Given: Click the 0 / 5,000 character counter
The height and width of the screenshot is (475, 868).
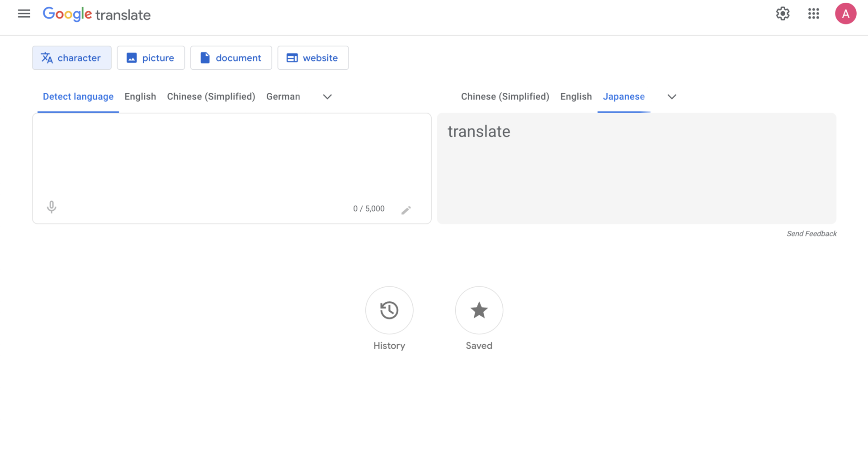Looking at the screenshot, I should click(369, 209).
